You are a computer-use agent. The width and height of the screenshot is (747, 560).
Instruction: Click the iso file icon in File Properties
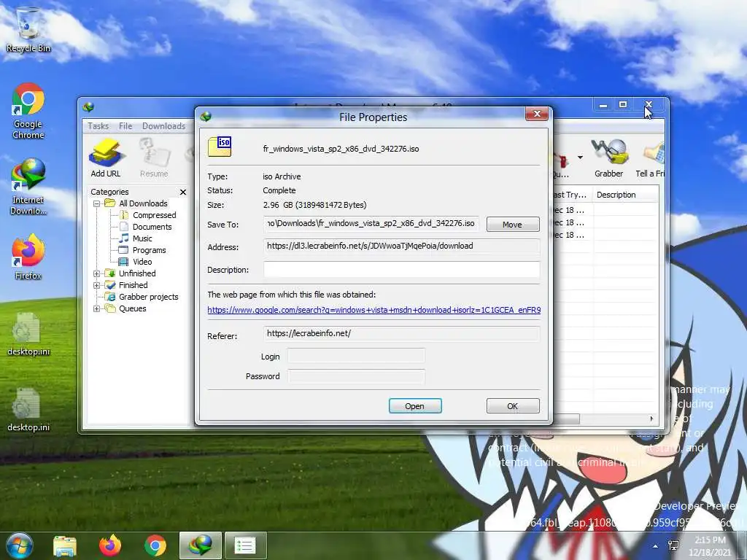(220, 147)
